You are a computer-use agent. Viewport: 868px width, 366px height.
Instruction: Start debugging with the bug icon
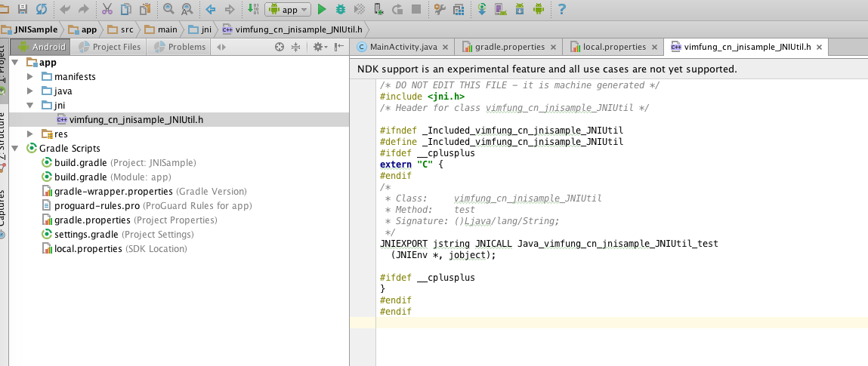click(x=341, y=10)
